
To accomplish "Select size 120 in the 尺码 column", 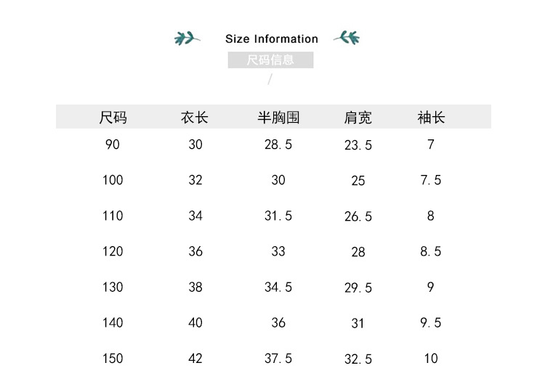I will pyautogui.click(x=113, y=251).
